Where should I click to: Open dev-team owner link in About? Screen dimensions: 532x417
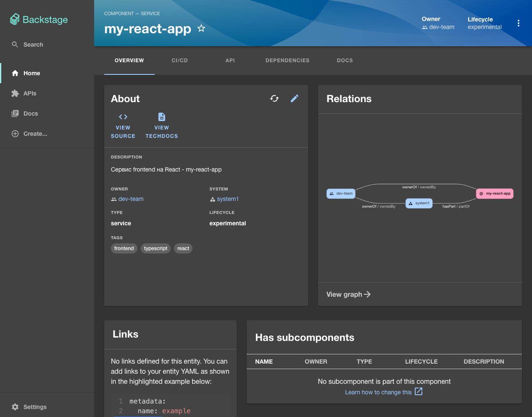click(x=127, y=199)
